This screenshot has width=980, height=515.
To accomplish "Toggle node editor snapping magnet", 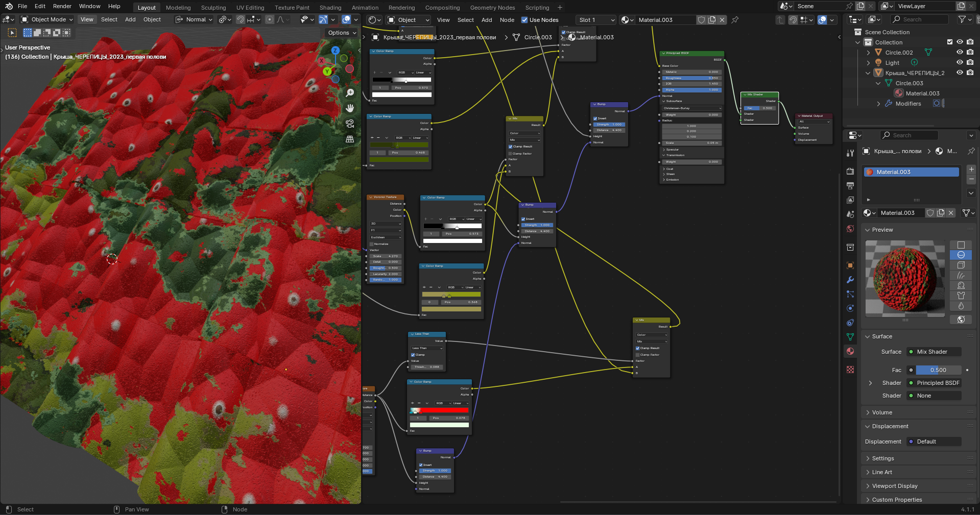I will [x=793, y=20].
